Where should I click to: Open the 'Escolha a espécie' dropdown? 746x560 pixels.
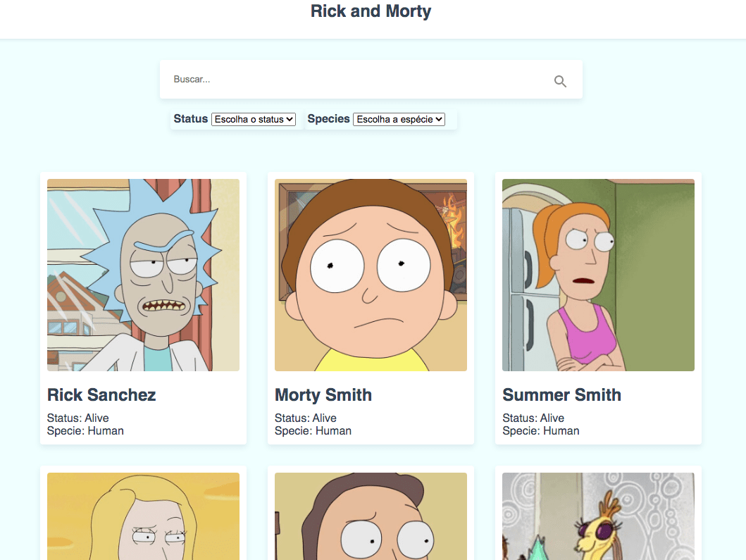(x=399, y=119)
